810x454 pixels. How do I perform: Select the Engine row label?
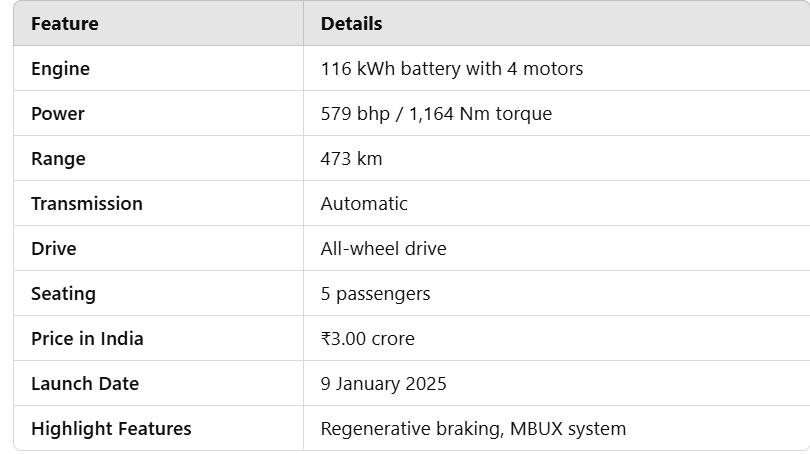pos(60,69)
